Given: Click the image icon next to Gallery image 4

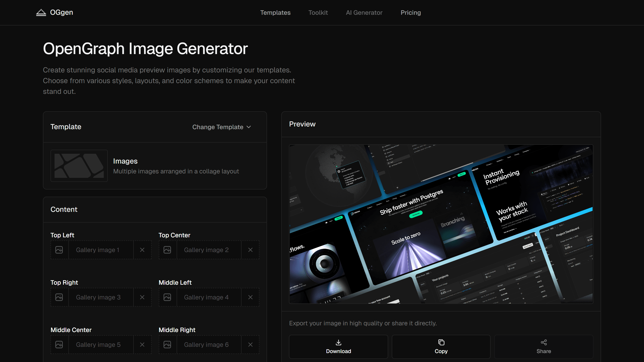Looking at the screenshot, I should click(167, 297).
